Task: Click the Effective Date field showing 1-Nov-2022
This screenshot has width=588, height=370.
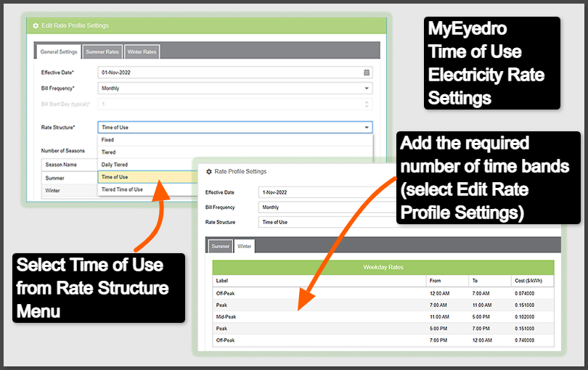Action: (x=327, y=192)
